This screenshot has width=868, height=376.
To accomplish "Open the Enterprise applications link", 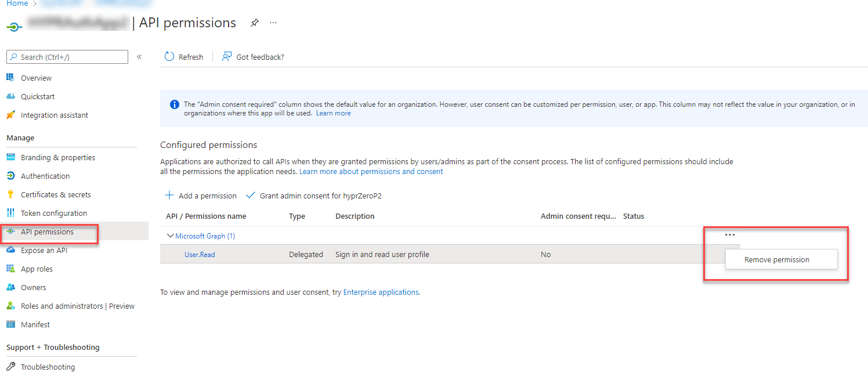I will (381, 292).
